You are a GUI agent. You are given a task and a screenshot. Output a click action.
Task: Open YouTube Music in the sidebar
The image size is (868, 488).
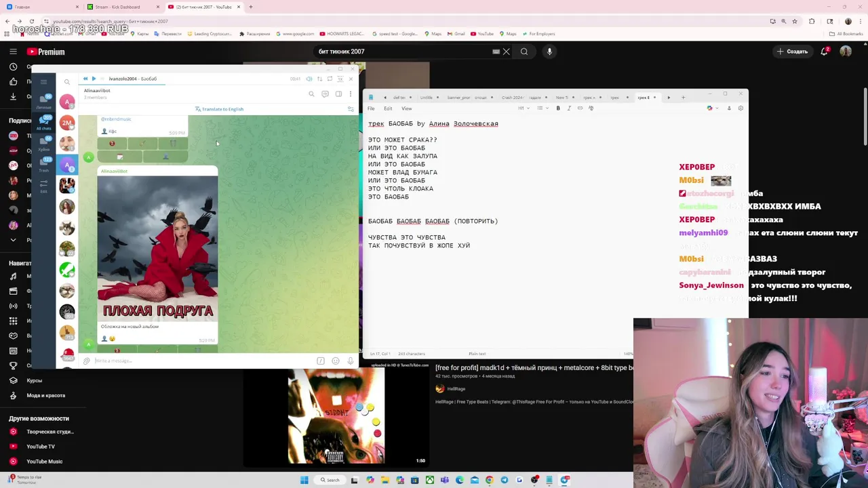pyautogui.click(x=44, y=462)
